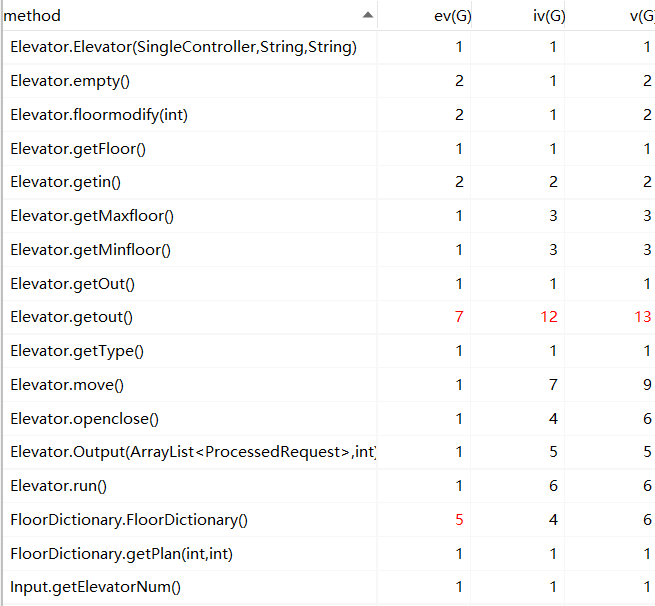Select the FloorDictionary.getPlan(int,int) row
Screen dimensions: 655x606
point(122,554)
